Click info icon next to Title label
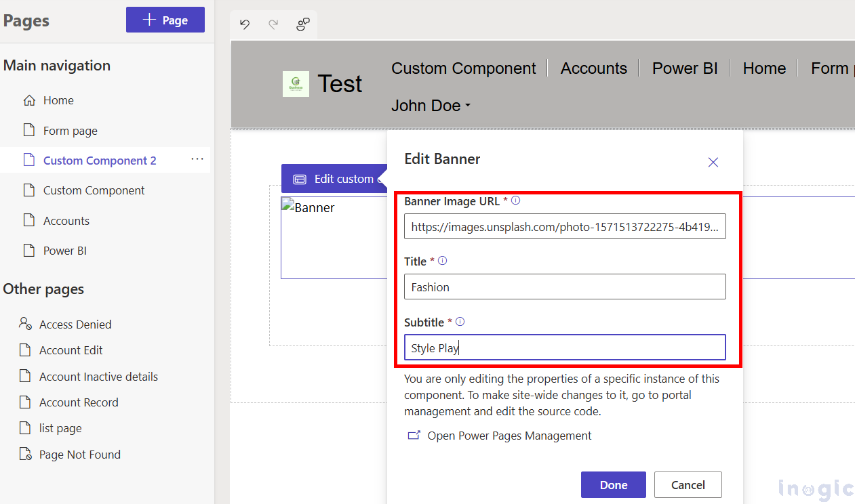This screenshot has height=504, width=855. pos(443,261)
